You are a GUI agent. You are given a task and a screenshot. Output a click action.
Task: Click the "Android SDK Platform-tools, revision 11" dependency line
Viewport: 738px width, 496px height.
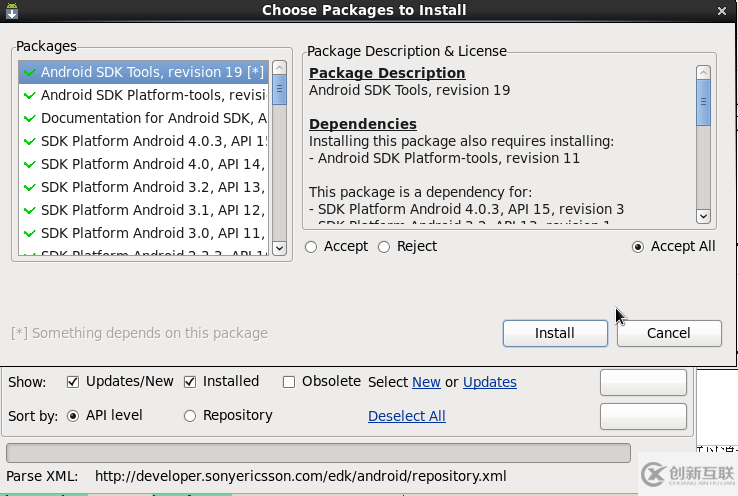click(x=444, y=158)
